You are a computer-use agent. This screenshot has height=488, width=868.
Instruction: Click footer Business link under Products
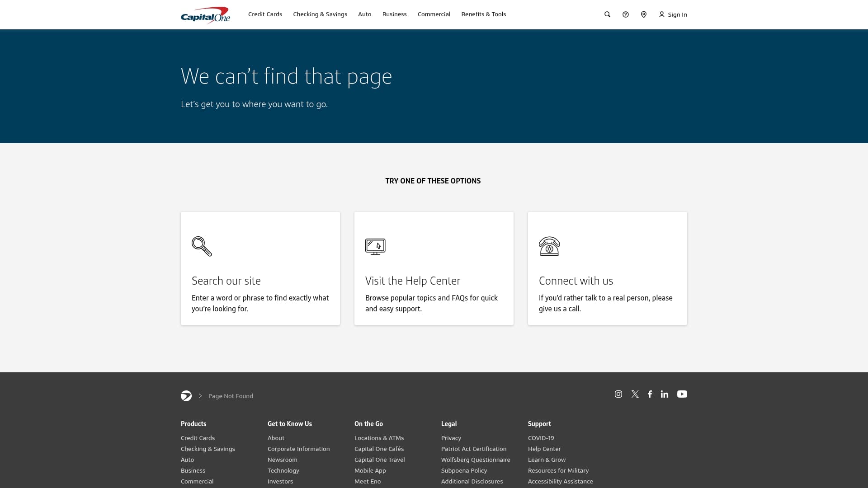point(193,471)
